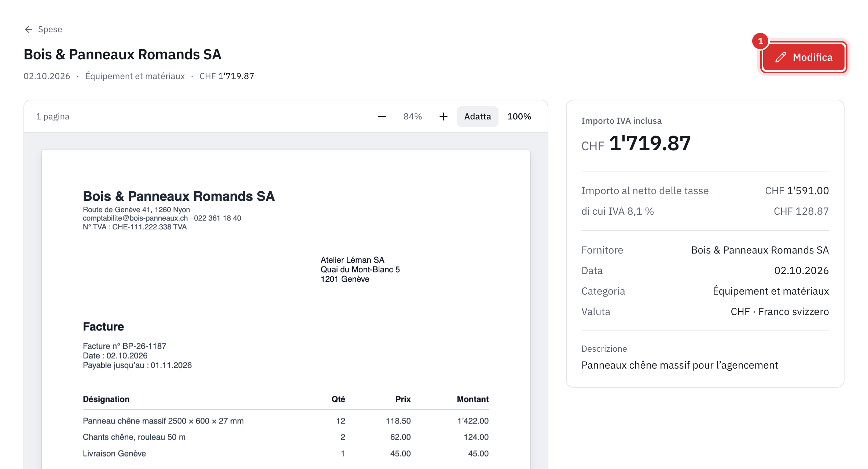This screenshot has height=469, width=868.
Task: Click the Categoria value Équipement et matériaux
Action: (x=771, y=291)
